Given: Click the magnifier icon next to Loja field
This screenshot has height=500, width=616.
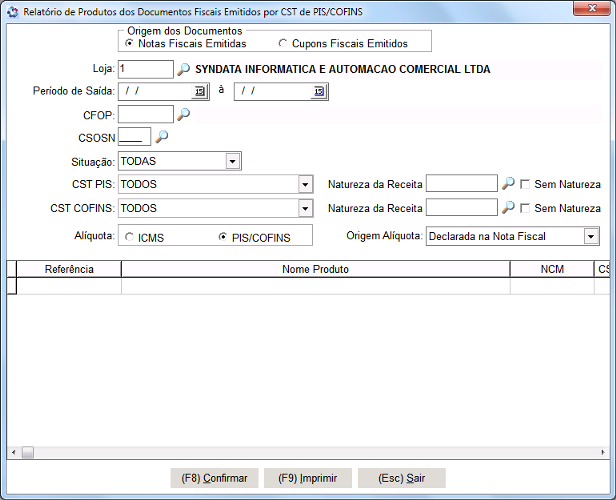Looking at the screenshot, I should click(x=183, y=70).
